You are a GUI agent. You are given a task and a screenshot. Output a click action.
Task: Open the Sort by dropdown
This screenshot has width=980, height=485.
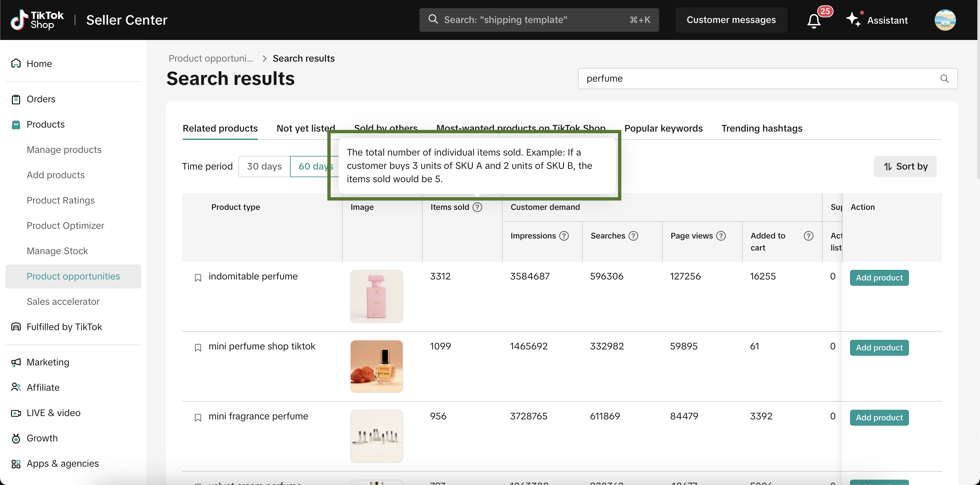(x=905, y=167)
